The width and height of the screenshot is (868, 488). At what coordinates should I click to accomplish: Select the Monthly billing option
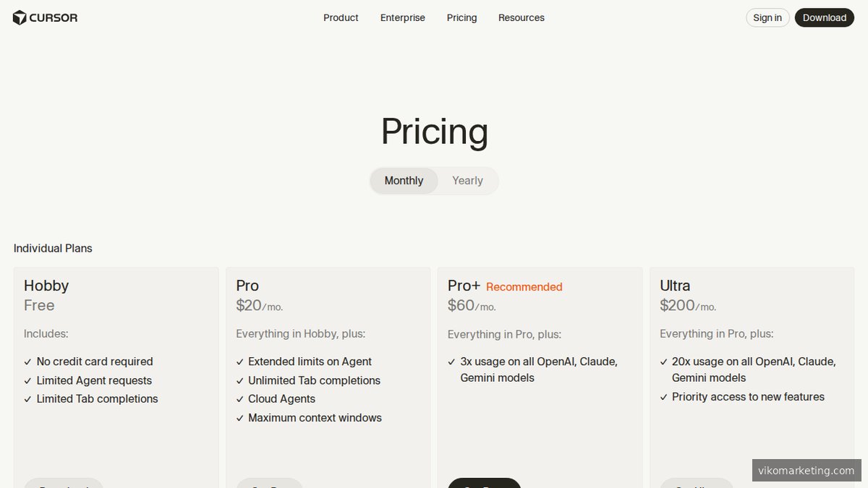(x=404, y=181)
